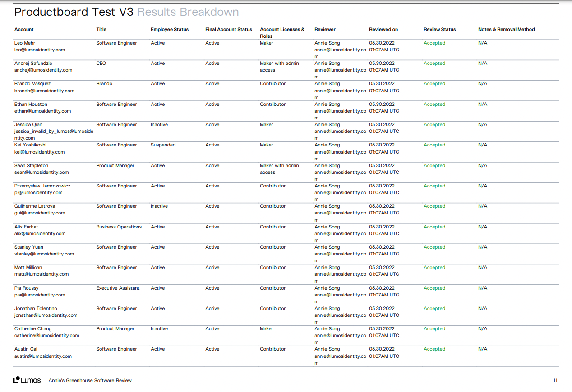Click the "Results Breakdown" subtitle
Viewport: 572px width, 392px height.
click(188, 12)
